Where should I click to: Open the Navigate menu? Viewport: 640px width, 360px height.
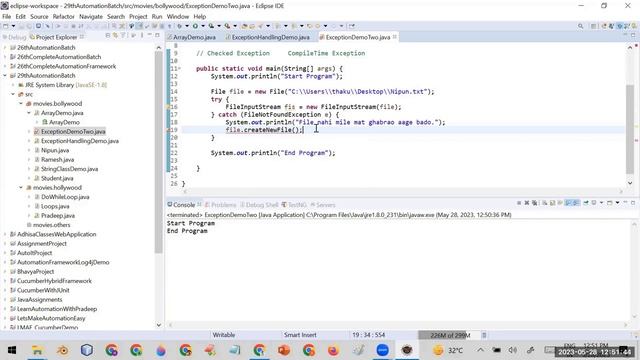[91, 17]
